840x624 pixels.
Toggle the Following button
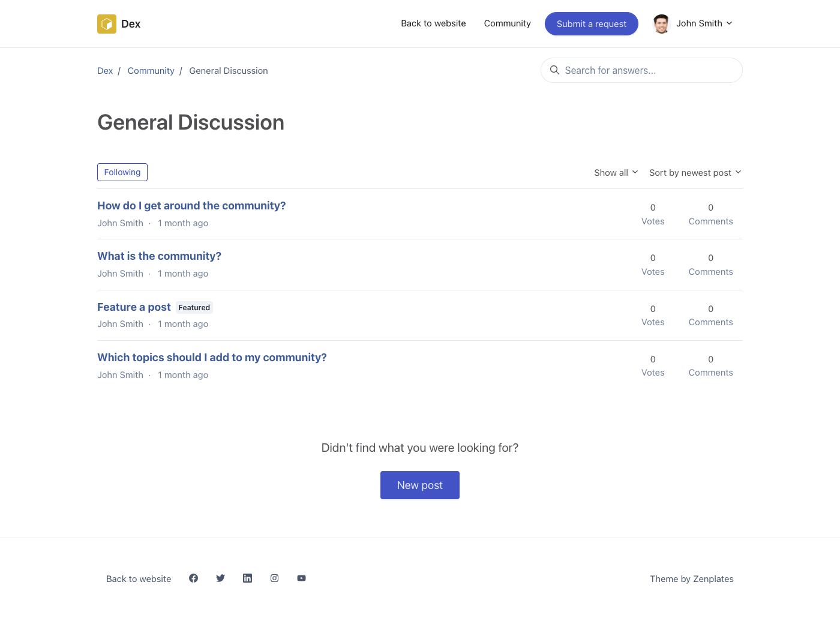point(122,172)
